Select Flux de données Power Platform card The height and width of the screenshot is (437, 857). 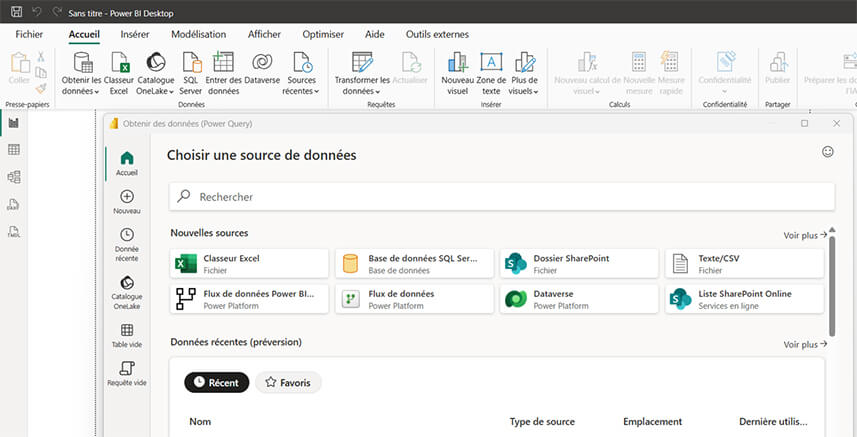click(414, 299)
